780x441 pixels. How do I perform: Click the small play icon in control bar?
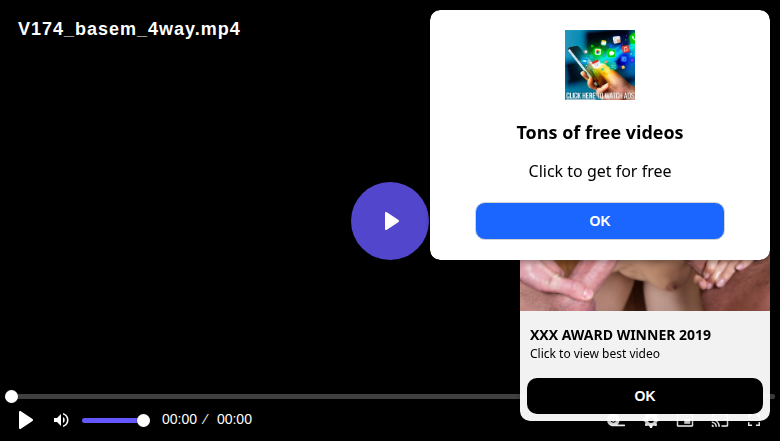(25, 420)
